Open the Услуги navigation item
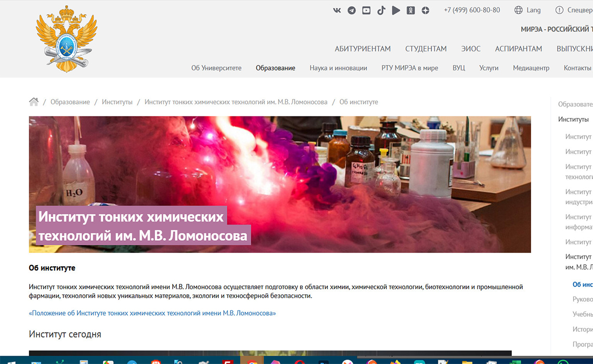This screenshot has width=593, height=364. 489,68
